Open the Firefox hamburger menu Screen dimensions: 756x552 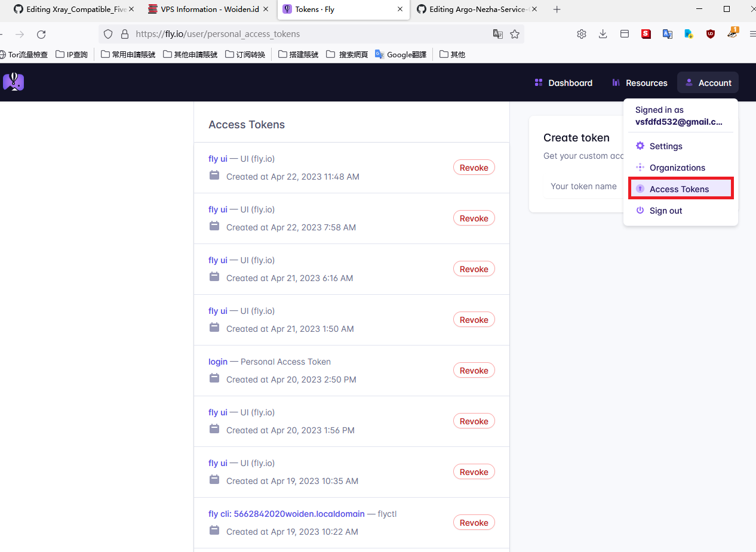point(752,34)
